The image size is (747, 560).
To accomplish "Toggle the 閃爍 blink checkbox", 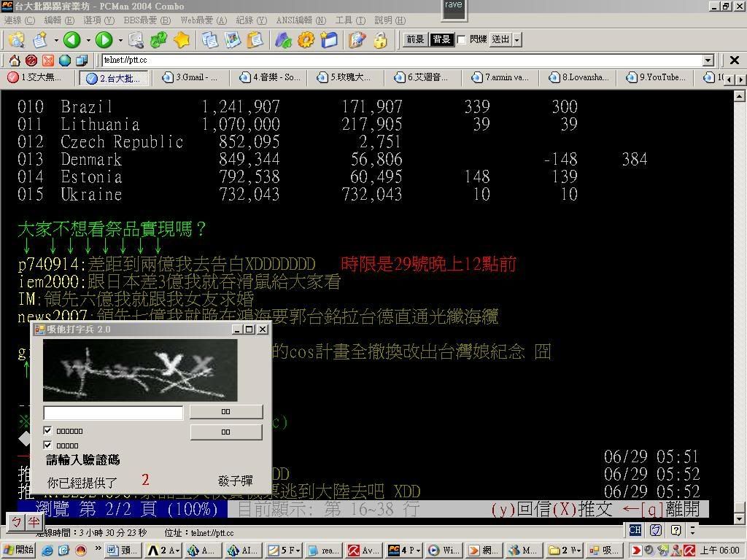I will tap(462, 39).
